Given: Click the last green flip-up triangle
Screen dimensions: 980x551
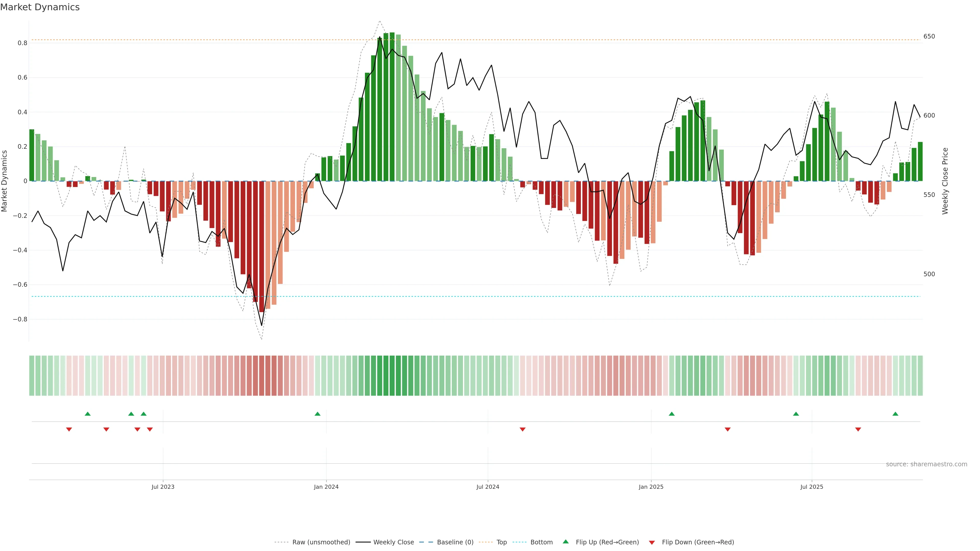Looking at the screenshot, I should 895,414.
